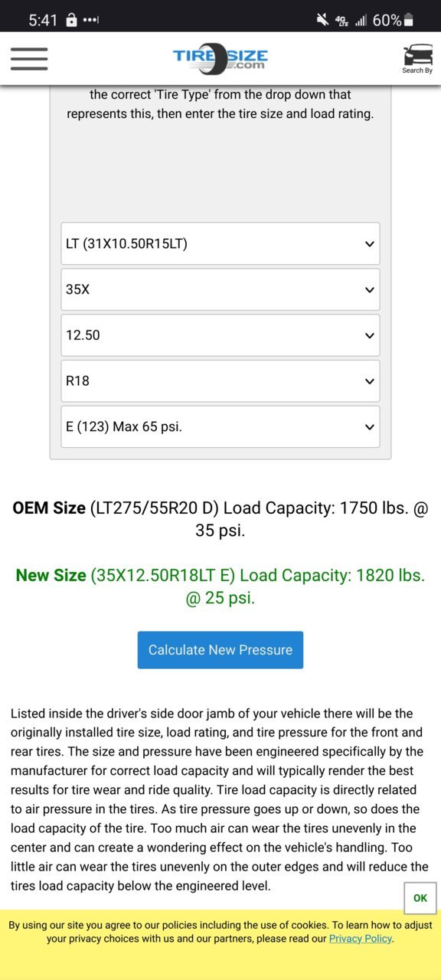This screenshot has width=441, height=980.
Task: Click the Calculate New Pressure button
Action: [x=220, y=650]
